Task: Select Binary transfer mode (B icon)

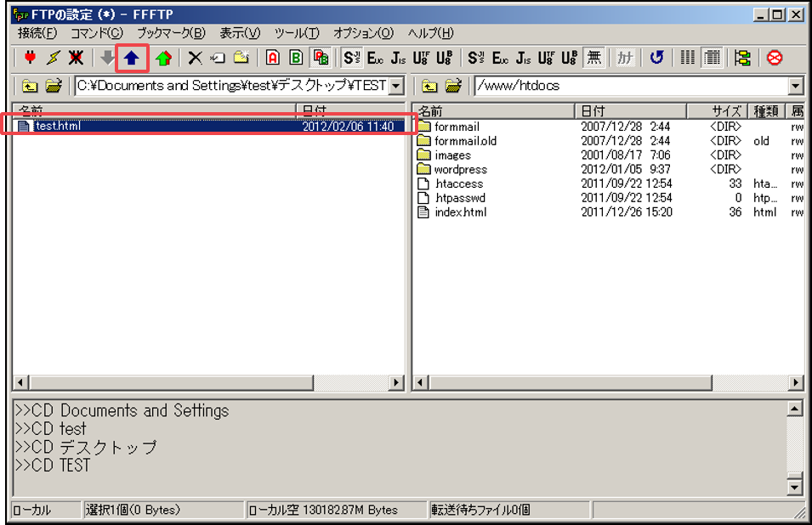Action: (296, 58)
